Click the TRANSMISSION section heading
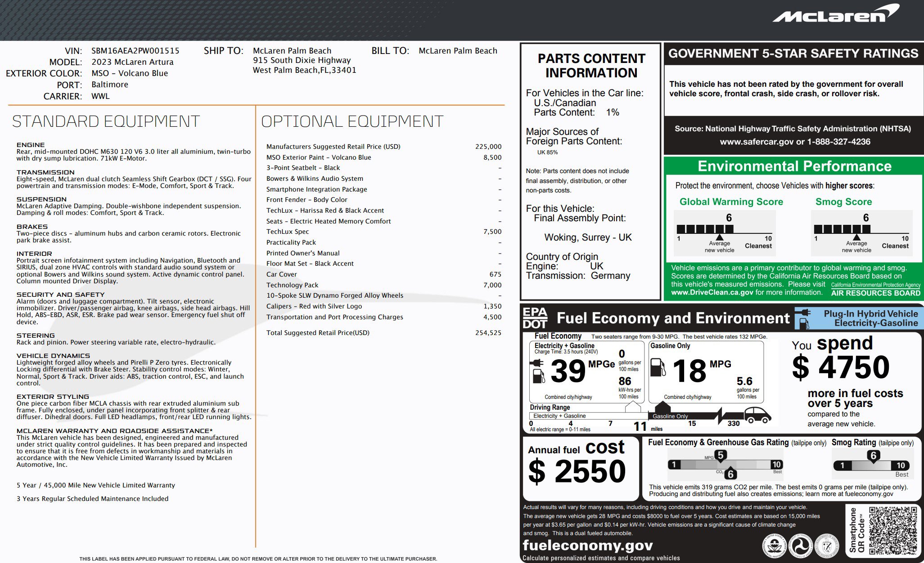The image size is (924, 563). (x=45, y=172)
